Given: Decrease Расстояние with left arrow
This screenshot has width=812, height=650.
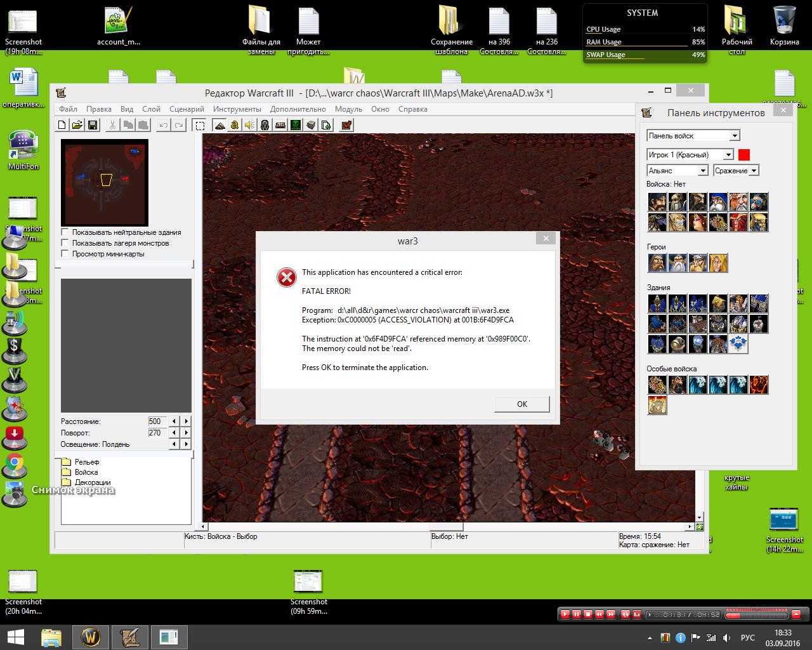Looking at the screenshot, I should click(x=174, y=421).
